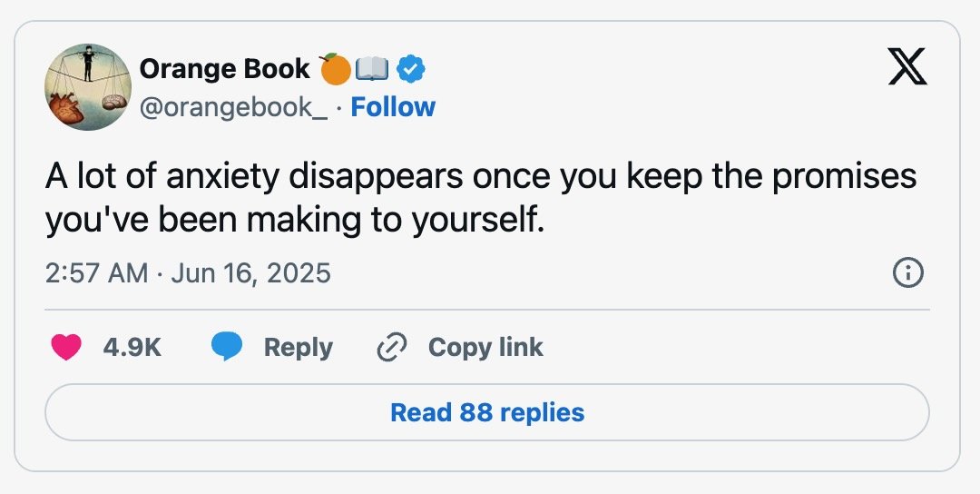Click the open book emoji
980x494 pixels.
[x=373, y=69]
